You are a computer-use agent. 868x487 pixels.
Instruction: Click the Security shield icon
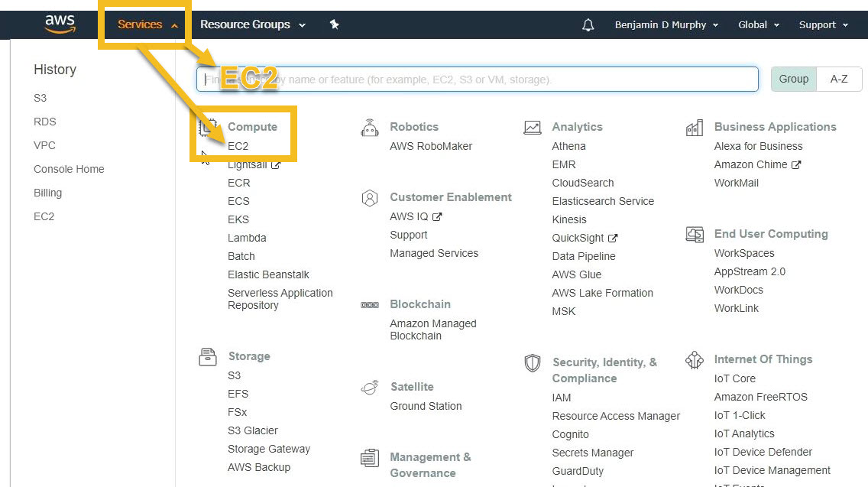click(532, 363)
